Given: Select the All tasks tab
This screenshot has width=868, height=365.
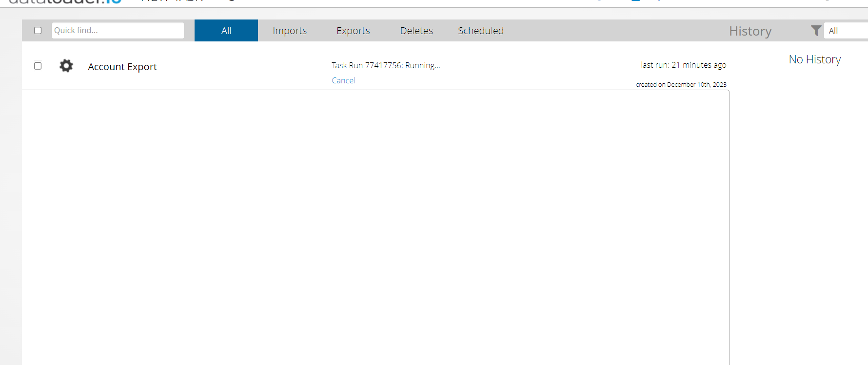Looking at the screenshot, I should tap(226, 31).
